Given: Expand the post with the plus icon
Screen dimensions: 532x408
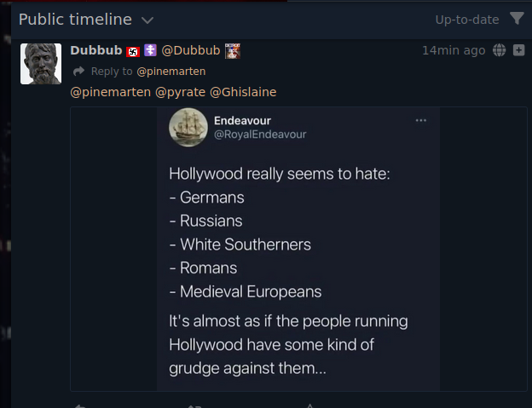Looking at the screenshot, I should [518, 50].
